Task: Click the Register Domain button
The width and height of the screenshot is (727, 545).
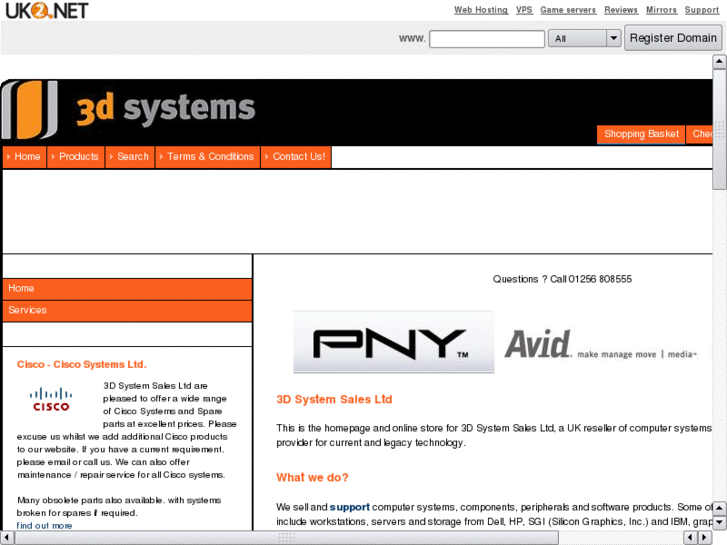Action: 673,38
